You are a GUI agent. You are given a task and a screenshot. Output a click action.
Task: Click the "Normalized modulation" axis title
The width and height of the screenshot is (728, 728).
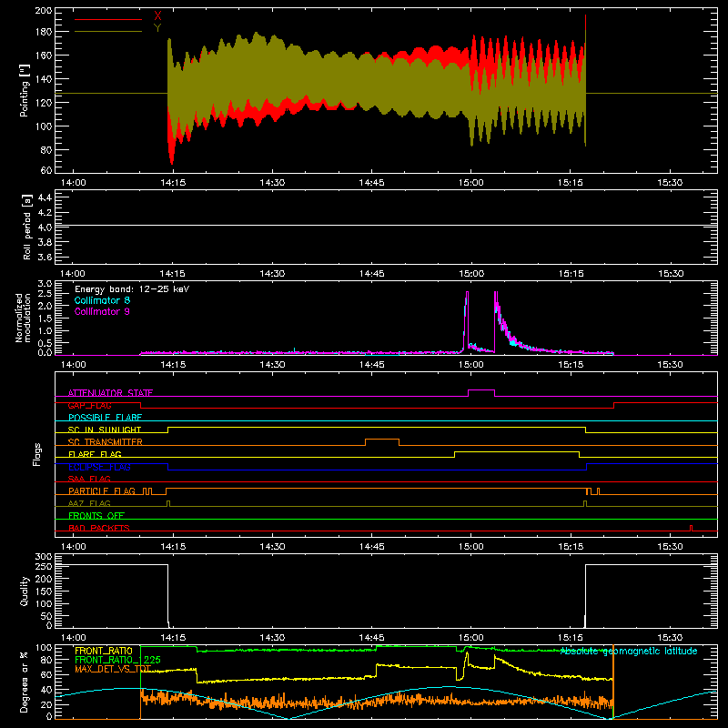23,318
